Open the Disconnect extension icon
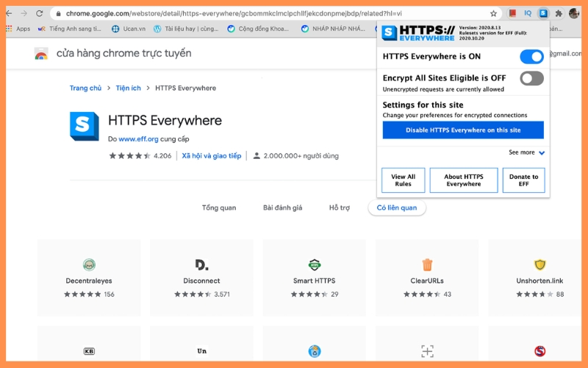Screen dimensions: 588x368 tap(201, 265)
